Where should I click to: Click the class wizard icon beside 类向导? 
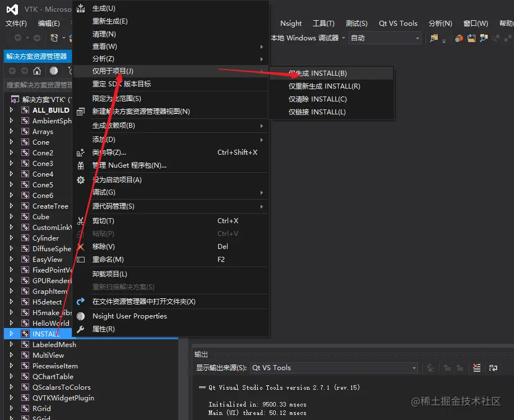(x=81, y=153)
